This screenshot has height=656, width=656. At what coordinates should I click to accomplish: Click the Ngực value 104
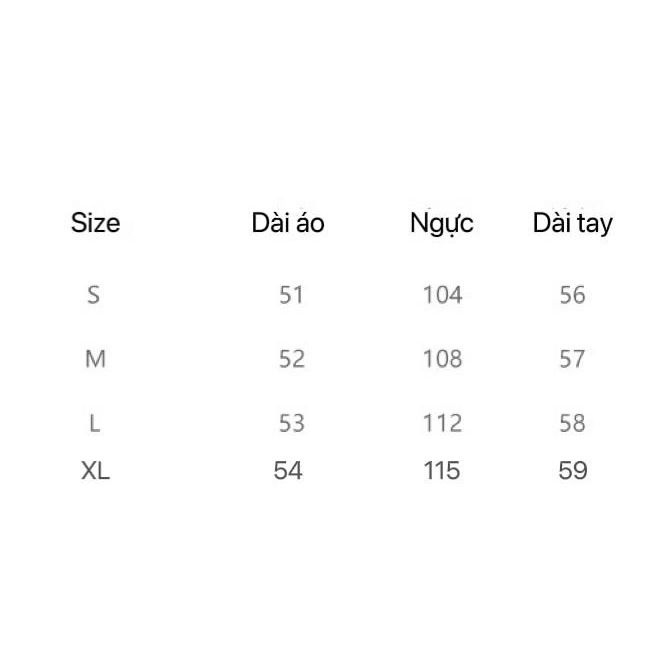pos(442,295)
